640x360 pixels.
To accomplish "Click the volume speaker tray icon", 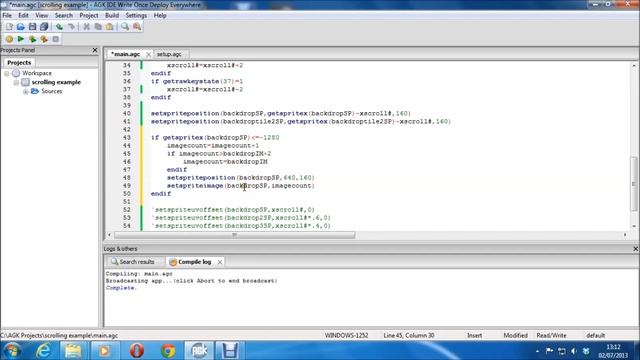I will (573, 351).
